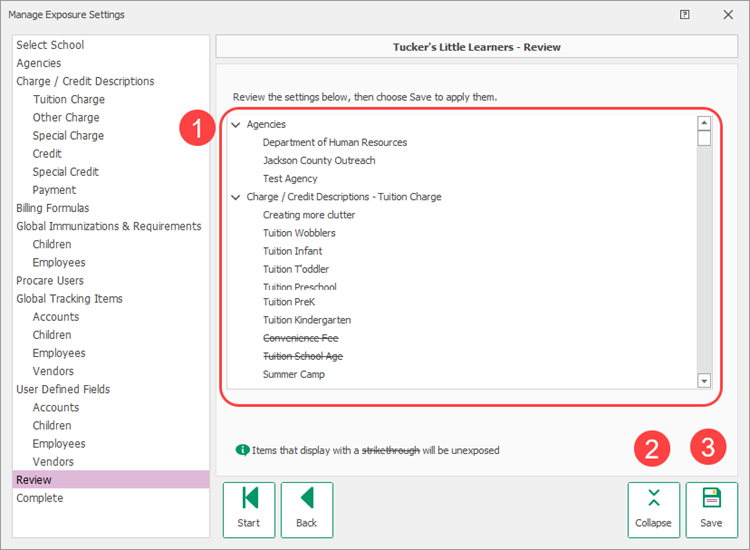Select the Payment step

(x=54, y=190)
